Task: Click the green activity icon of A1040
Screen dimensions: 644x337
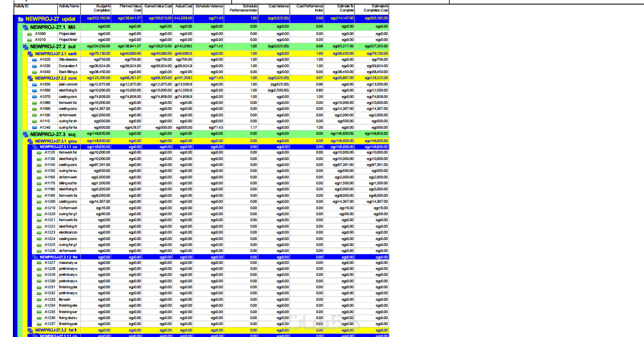Action: (x=34, y=72)
